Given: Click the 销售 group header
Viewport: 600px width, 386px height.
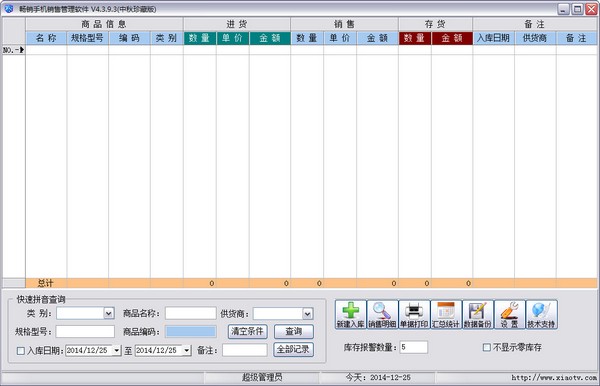Looking at the screenshot, I should point(344,24).
